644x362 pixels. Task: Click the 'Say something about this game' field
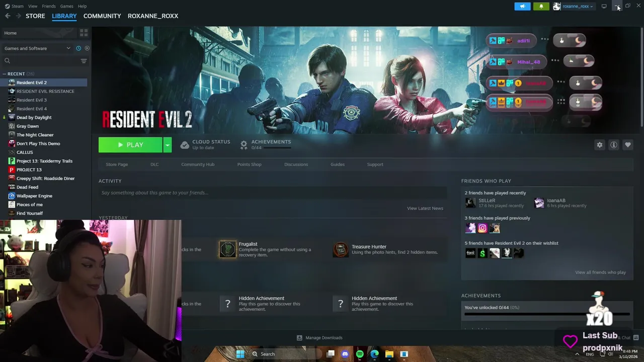[x=272, y=193]
